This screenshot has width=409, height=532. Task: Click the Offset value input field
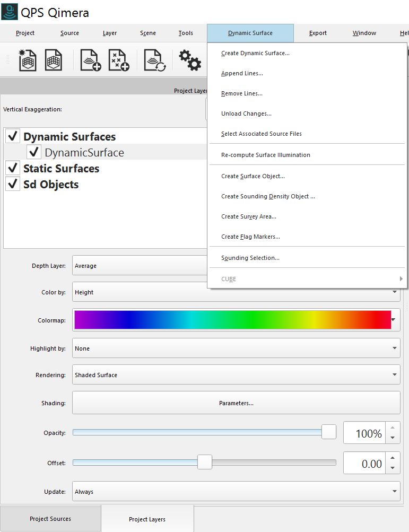(366, 464)
